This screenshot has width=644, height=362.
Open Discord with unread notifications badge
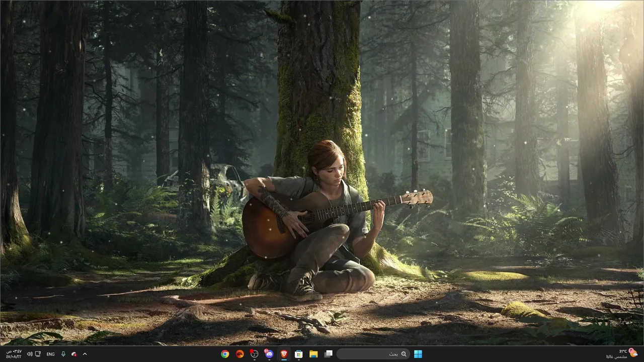point(269,354)
